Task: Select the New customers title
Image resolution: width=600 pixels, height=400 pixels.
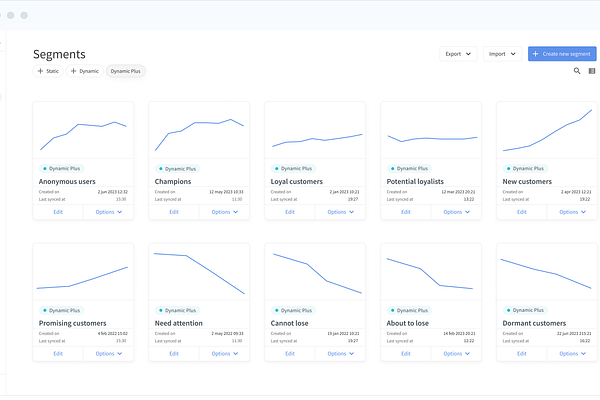Action: point(527,181)
